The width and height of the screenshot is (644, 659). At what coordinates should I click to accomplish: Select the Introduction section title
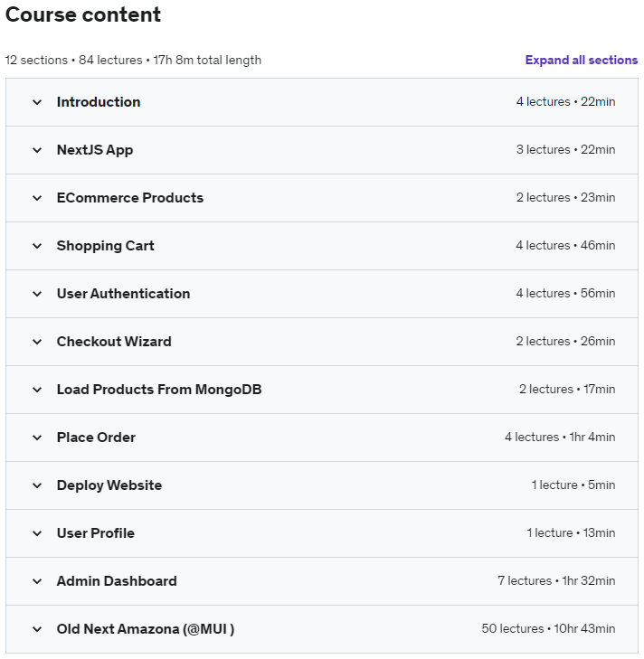99,102
